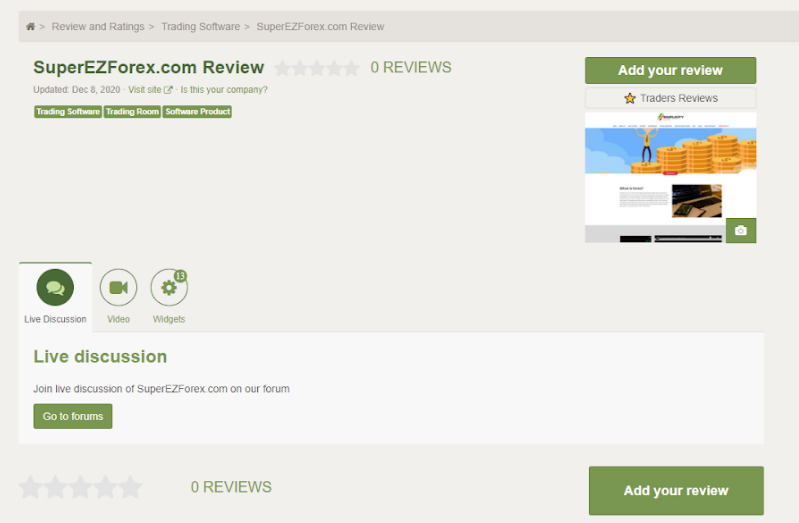Go to Trading Software breadcrumb link

[x=200, y=27]
